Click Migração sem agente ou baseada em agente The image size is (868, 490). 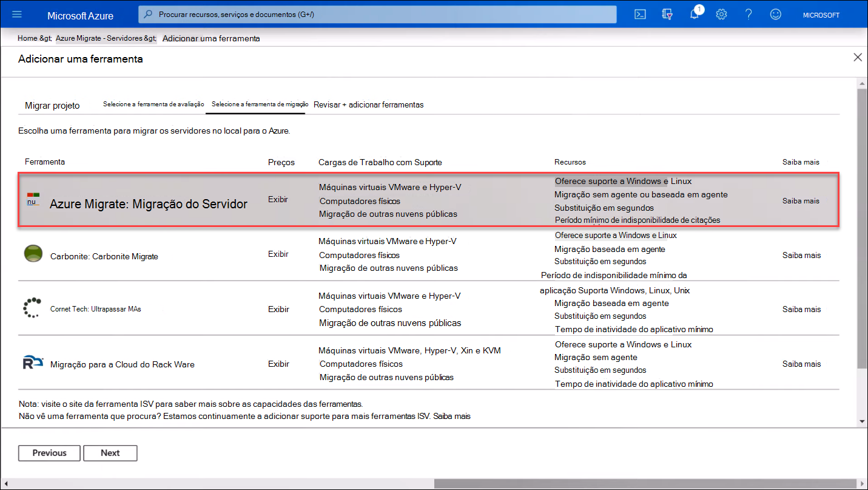[x=641, y=194]
